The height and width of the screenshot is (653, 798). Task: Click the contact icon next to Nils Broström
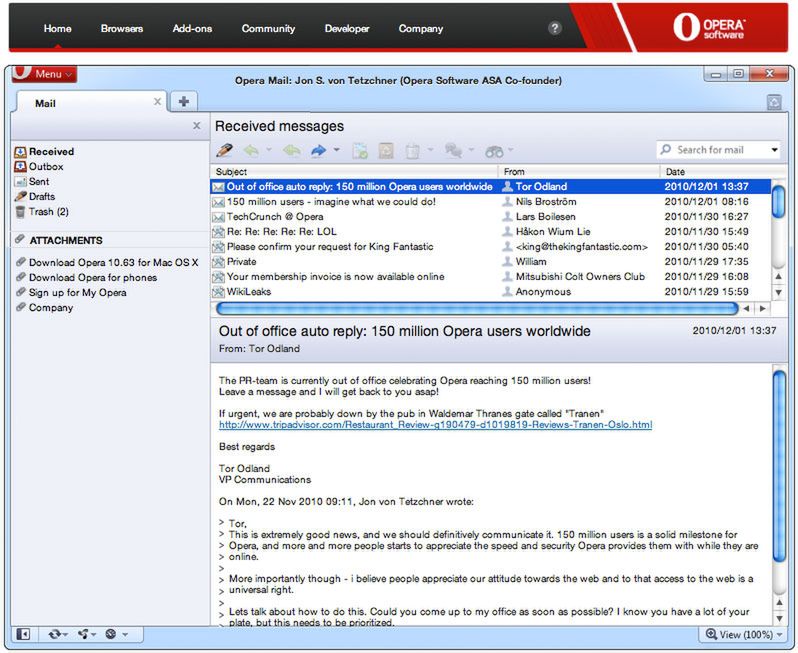click(507, 202)
